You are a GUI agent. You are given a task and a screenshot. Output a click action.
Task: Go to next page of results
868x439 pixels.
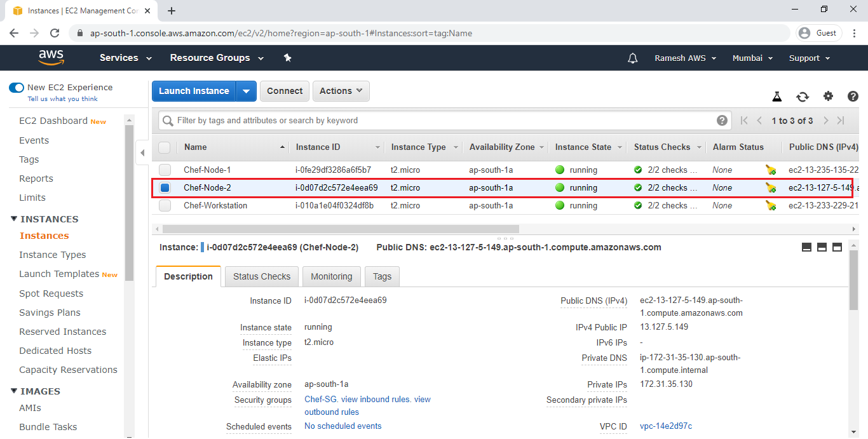tap(826, 121)
